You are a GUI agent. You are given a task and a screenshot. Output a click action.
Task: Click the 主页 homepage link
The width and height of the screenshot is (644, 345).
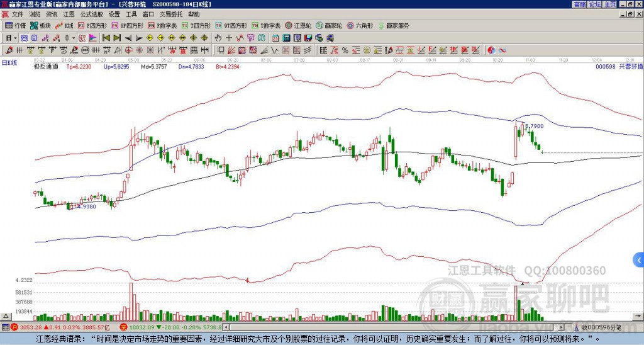tap(609, 4)
